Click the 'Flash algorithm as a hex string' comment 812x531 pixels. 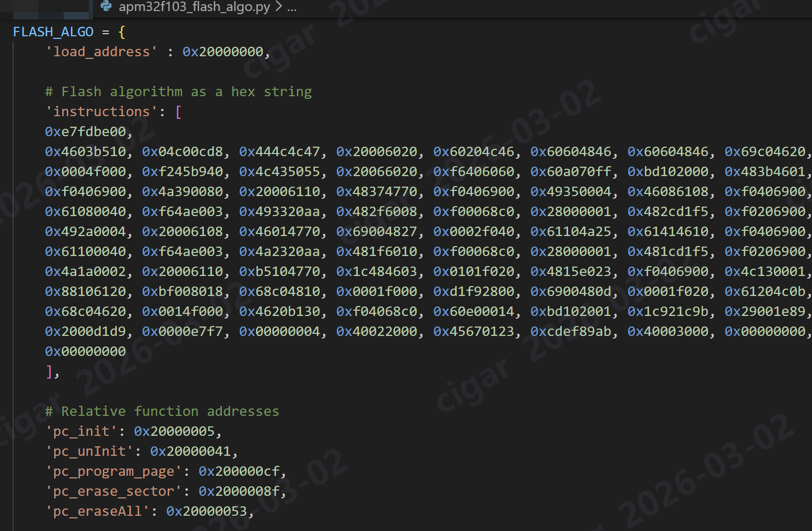click(179, 92)
